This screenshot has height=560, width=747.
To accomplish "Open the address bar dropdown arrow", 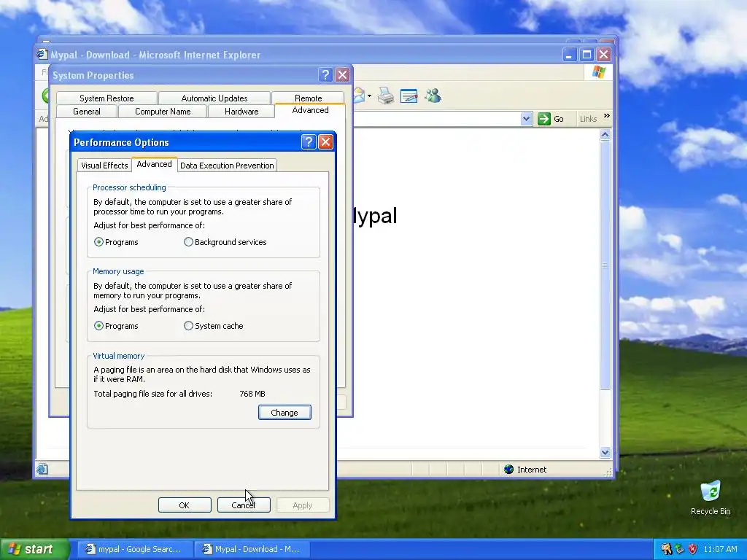I will 526,119.
